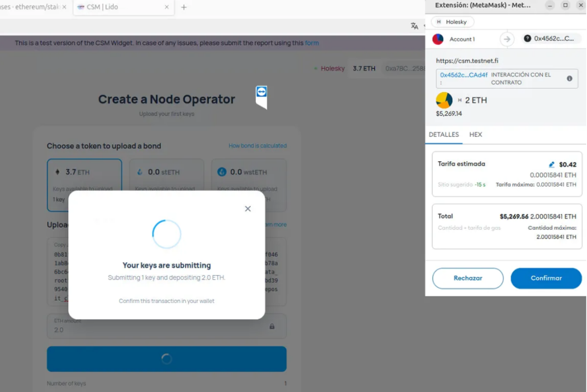Viewport: 587px width, 392px height.
Task: Open a new browser tab
Action: 184,7
